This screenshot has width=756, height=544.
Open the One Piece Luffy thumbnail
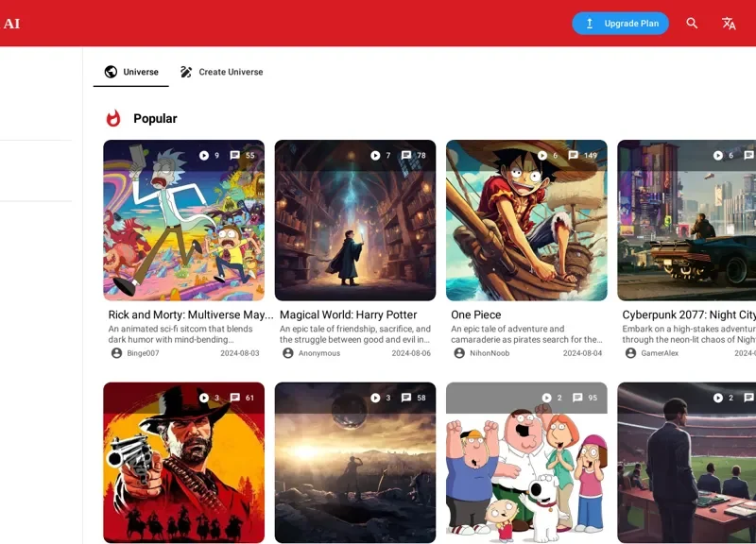pyautogui.click(x=526, y=220)
